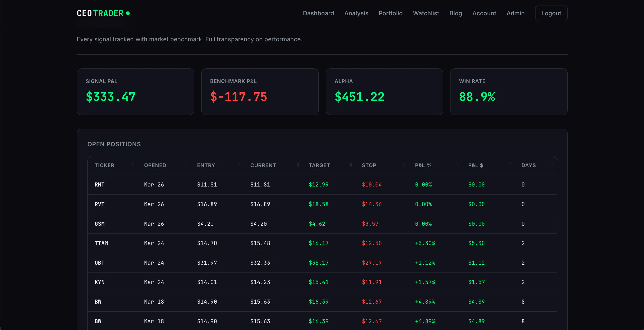The height and width of the screenshot is (330, 644).
Task: Click RVT target price $18.58
Action: point(319,204)
